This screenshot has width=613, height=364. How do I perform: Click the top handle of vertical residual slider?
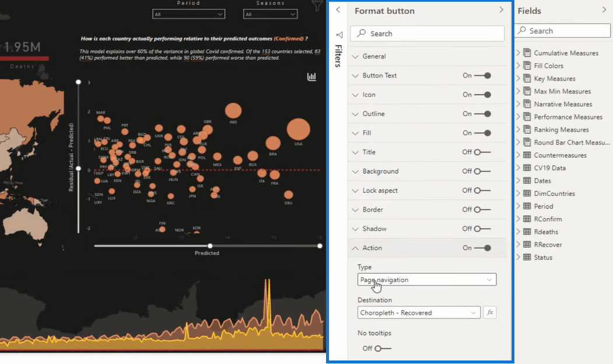click(x=79, y=82)
